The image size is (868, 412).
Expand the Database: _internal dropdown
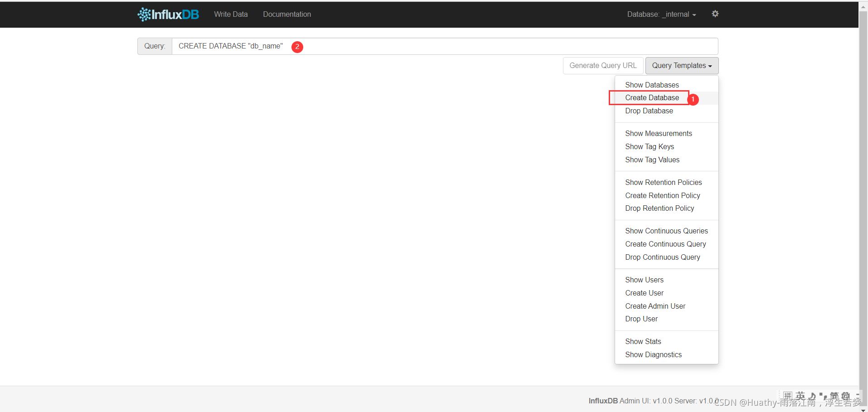click(661, 14)
